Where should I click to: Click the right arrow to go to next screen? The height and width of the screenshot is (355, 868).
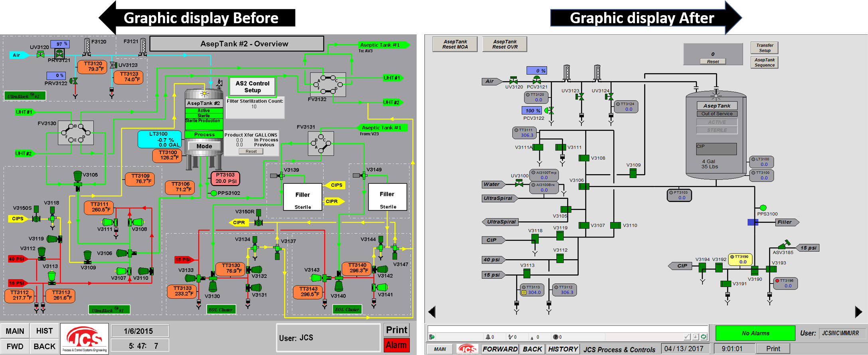(858, 312)
